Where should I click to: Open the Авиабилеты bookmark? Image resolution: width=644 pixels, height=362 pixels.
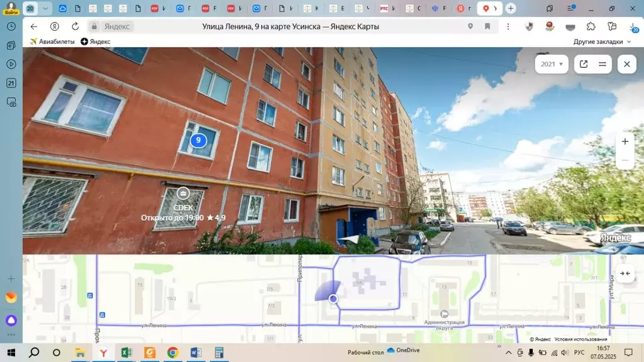(x=52, y=41)
